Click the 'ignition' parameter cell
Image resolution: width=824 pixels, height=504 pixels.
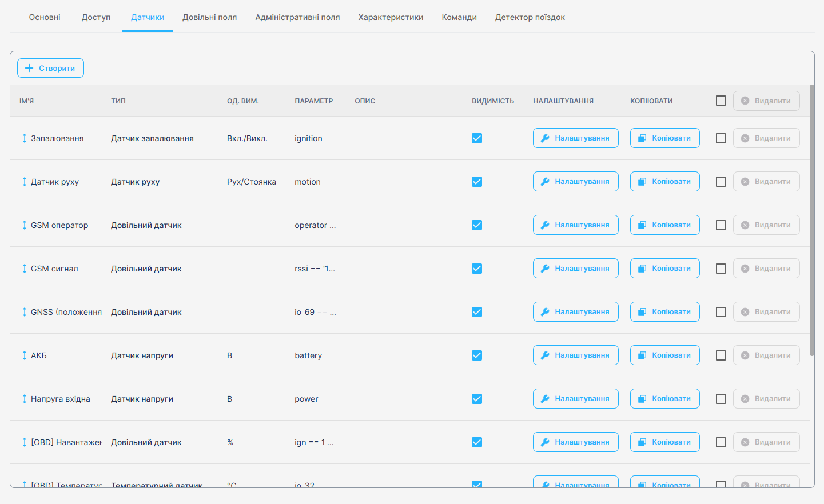[308, 138]
